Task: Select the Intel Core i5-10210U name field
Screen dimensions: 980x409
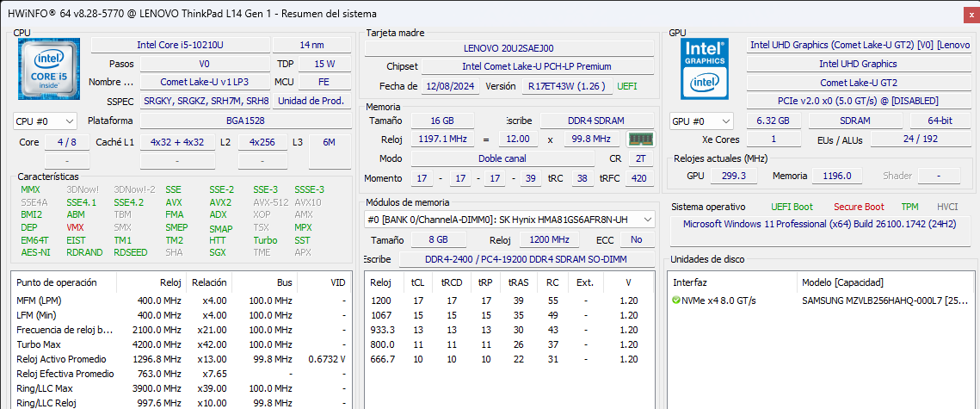Action: coord(181,45)
